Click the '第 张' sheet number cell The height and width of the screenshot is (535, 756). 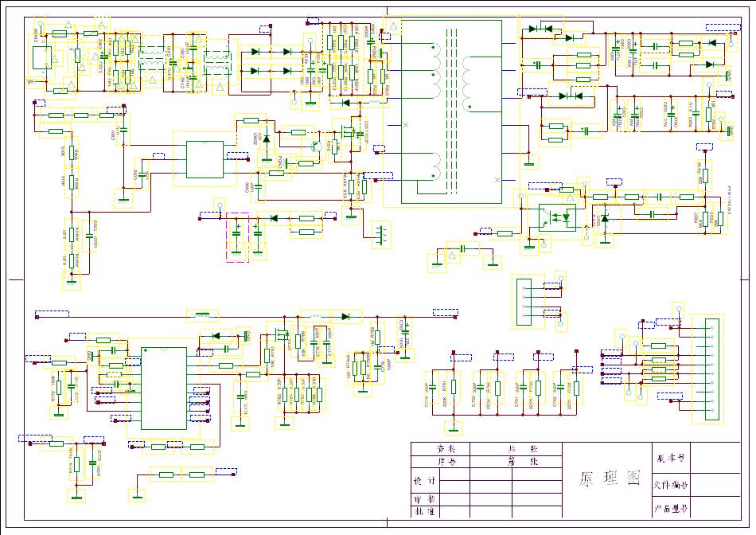tap(516, 461)
